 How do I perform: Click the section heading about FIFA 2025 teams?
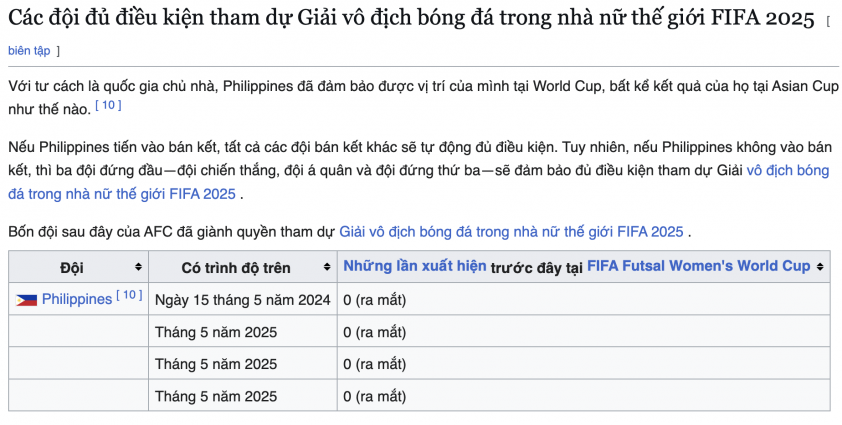point(411,19)
